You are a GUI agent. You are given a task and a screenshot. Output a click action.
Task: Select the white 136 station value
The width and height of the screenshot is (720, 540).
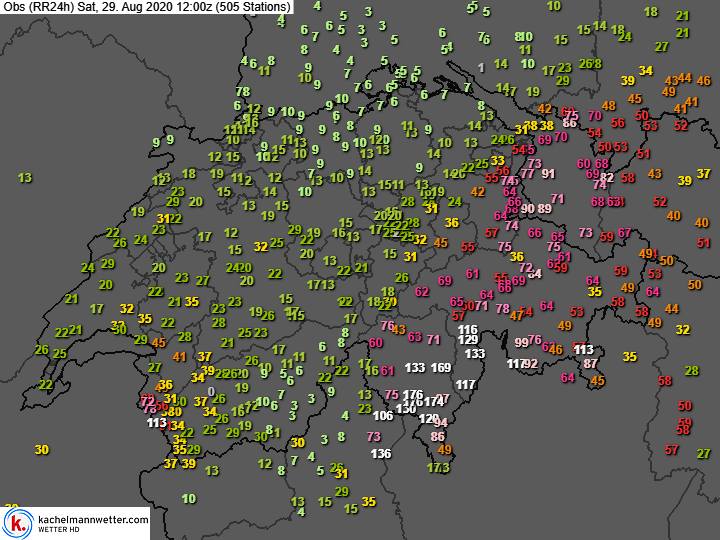[380, 454]
